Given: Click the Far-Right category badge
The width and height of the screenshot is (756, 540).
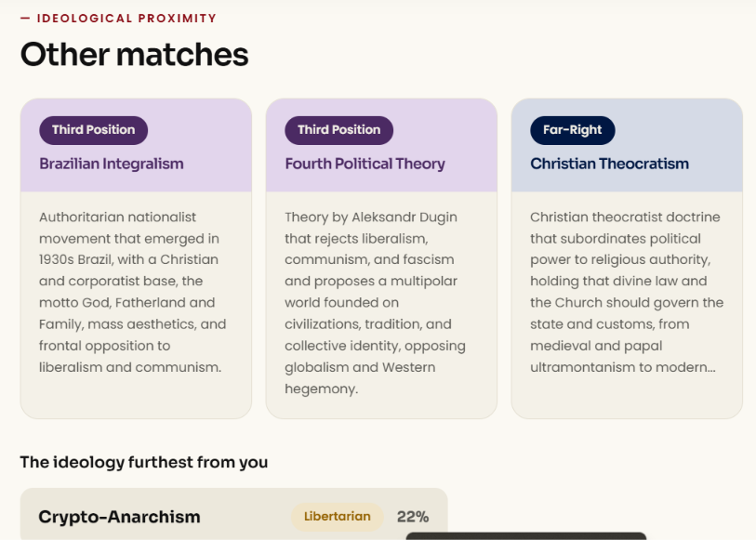Looking at the screenshot, I should (x=572, y=130).
